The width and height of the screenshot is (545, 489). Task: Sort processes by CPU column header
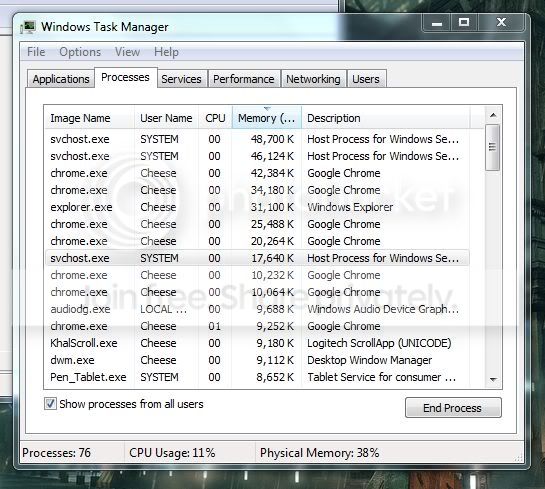[215, 118]
